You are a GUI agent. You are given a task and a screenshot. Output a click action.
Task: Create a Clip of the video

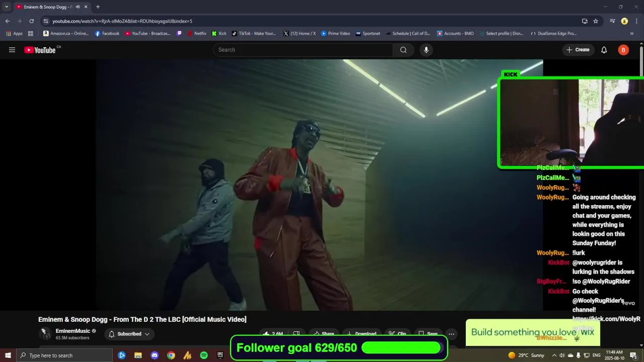point(397,334)
